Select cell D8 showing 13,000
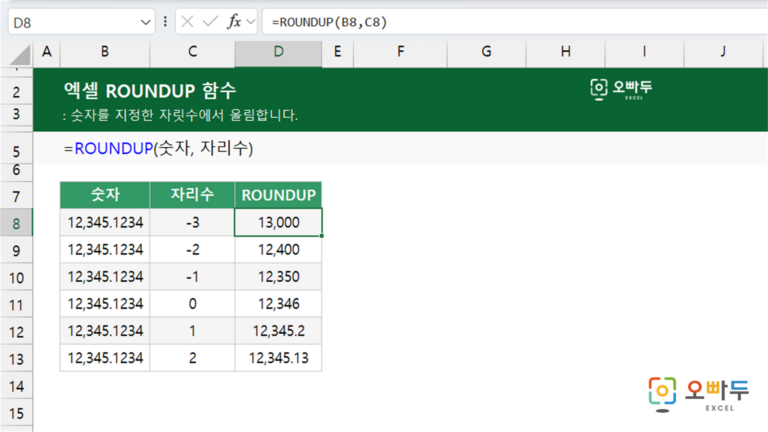The height and width of the screenshot is (432, 768). tap(278, 222)
